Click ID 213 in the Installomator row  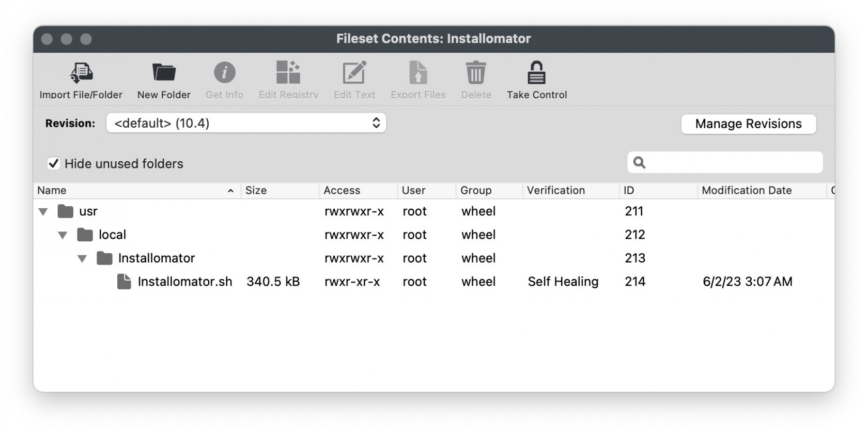point(635,258)
